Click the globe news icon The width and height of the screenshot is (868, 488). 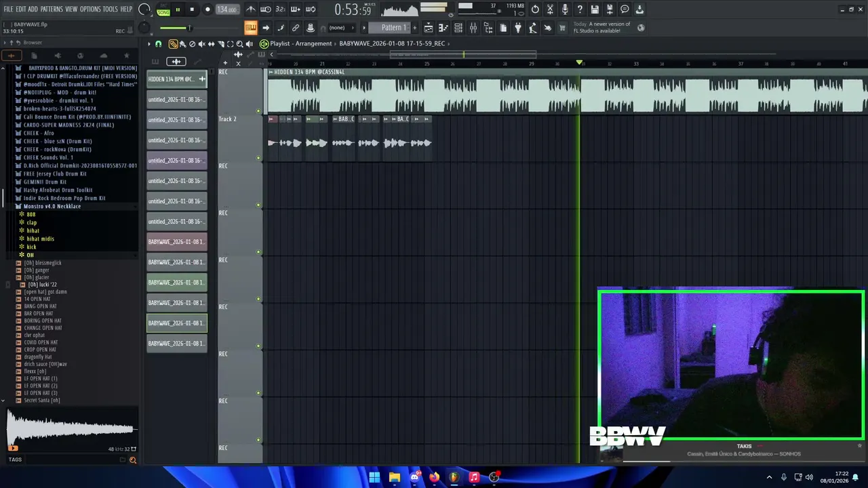(641, 28)
